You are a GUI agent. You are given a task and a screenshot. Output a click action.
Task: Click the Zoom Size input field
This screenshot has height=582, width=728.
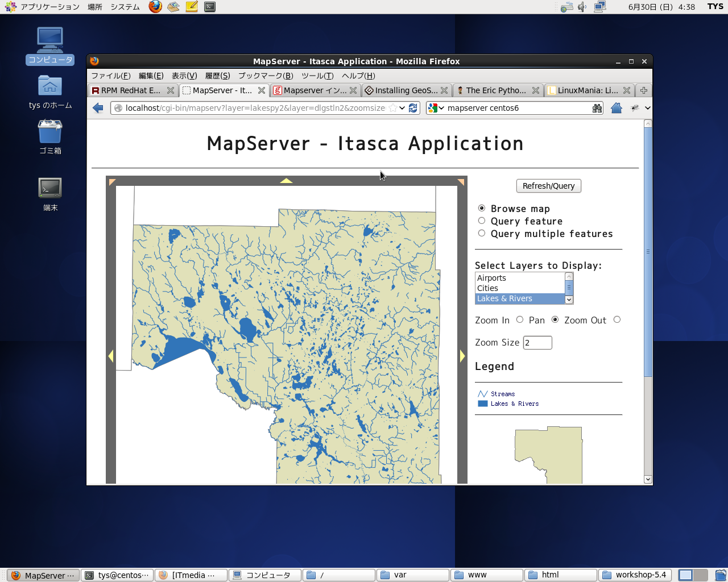tap(537, 343)
